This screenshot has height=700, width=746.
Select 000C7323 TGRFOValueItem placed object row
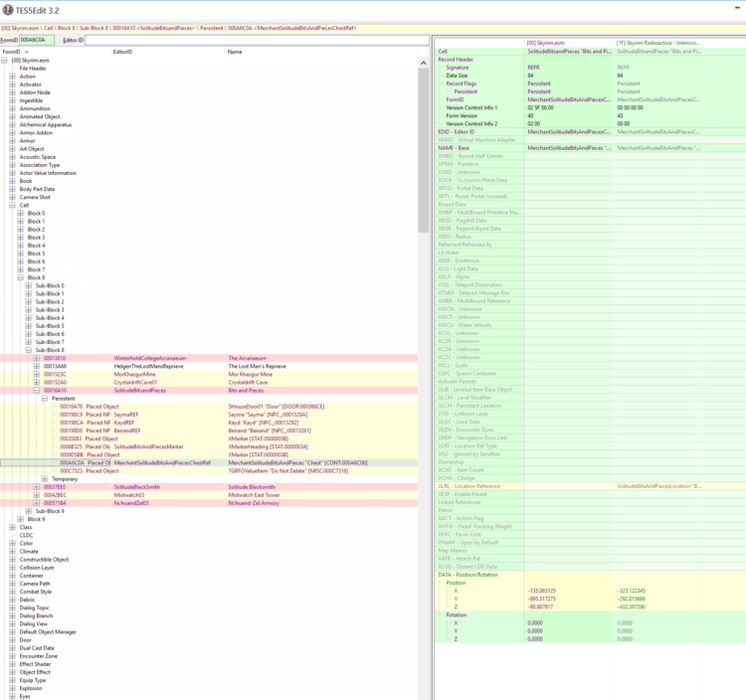point(209,470)
